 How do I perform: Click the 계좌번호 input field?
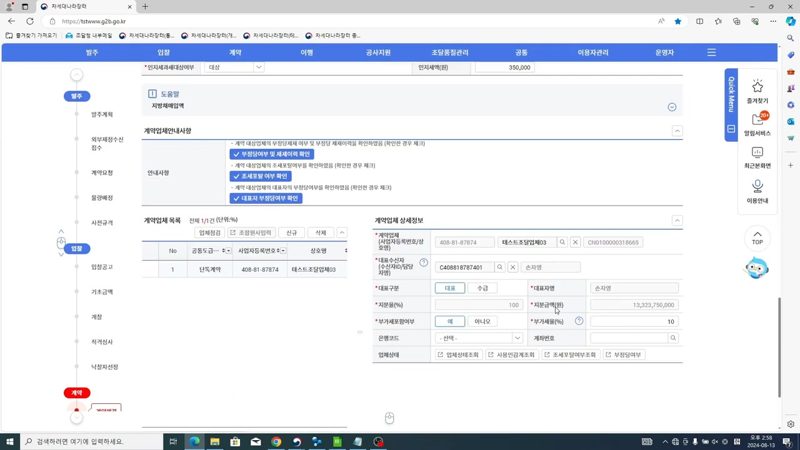(629, 338)
